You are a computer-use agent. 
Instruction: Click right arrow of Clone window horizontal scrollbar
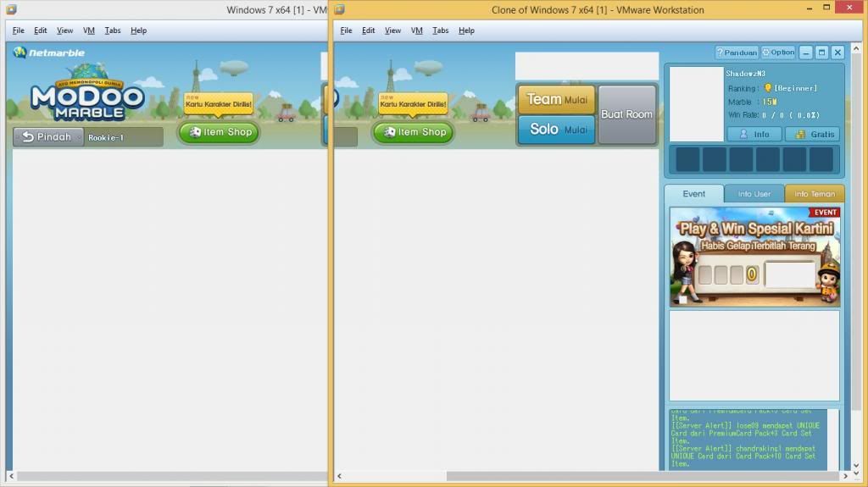(845, 476)
